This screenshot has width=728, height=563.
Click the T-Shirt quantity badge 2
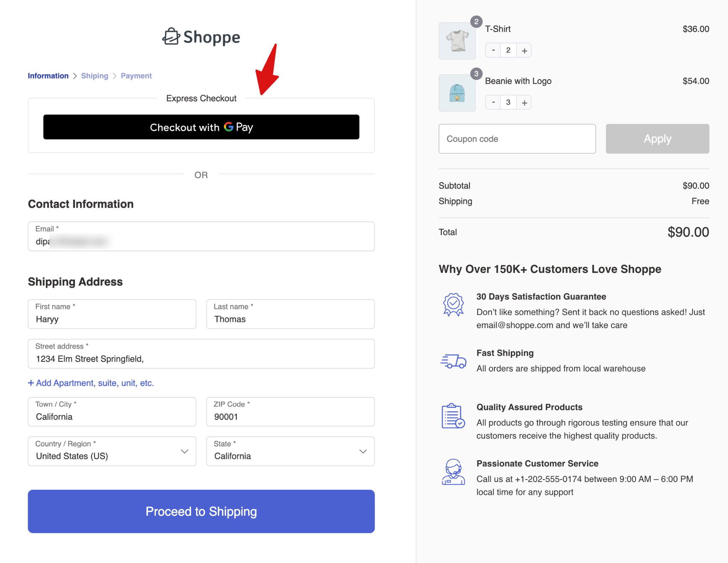[476, 22]
